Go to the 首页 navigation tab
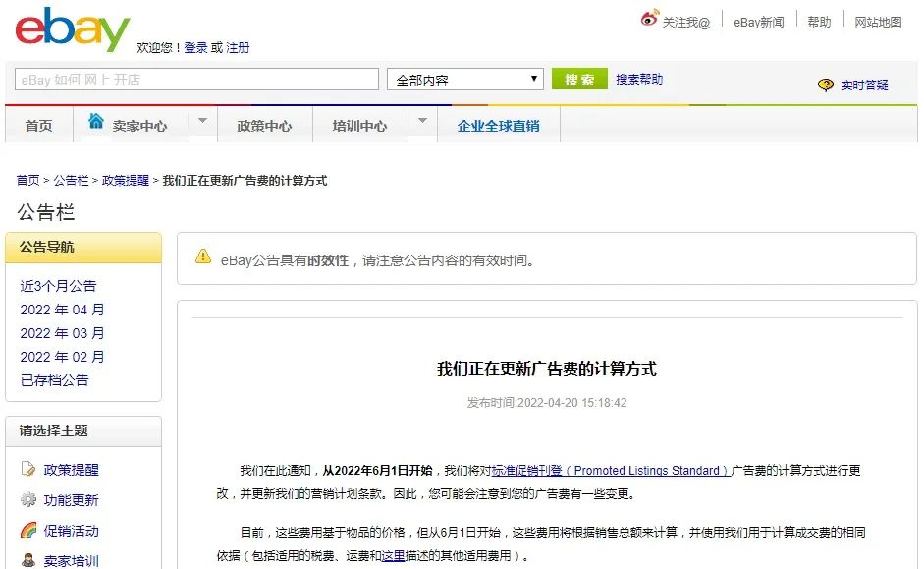This screenshot has width=924, height=569. [39, 126]
